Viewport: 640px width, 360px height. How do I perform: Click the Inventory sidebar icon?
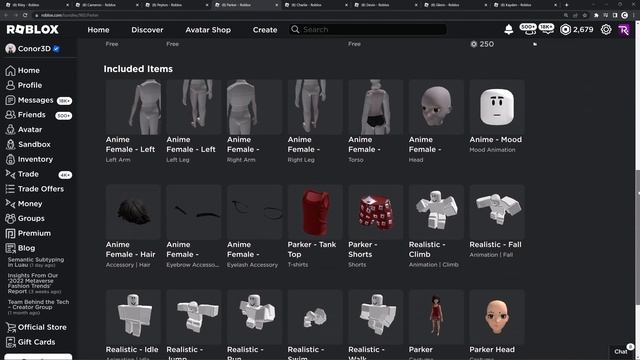point(11,159)
